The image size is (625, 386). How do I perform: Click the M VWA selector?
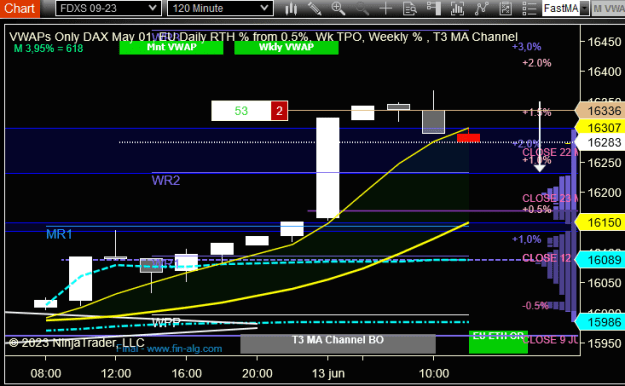[x=608, y=8]
